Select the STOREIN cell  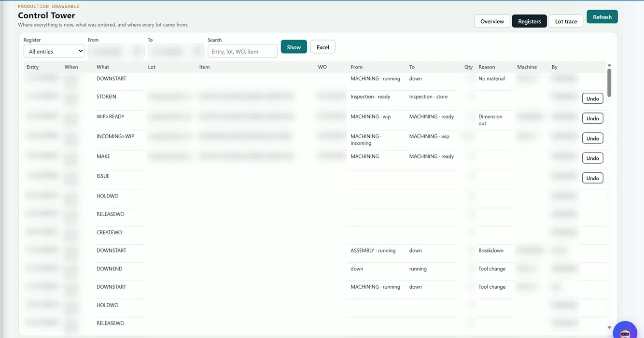pyautogui.click(x=106, y=97)
